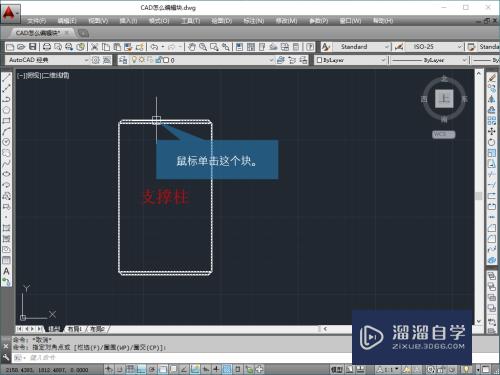The image size is (500, 375).
Task: Select the Circle draw tool
Action: 6,142
